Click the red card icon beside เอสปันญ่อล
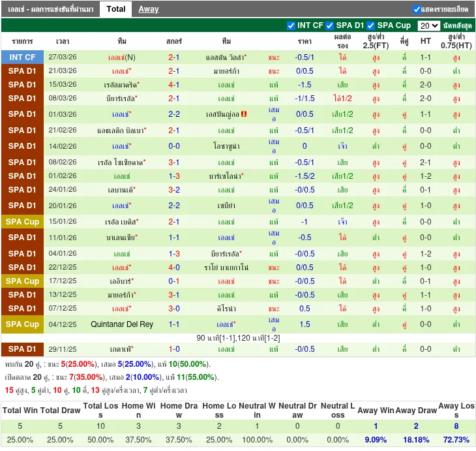Viewport: 476px width, 451px height. (244, 114)
